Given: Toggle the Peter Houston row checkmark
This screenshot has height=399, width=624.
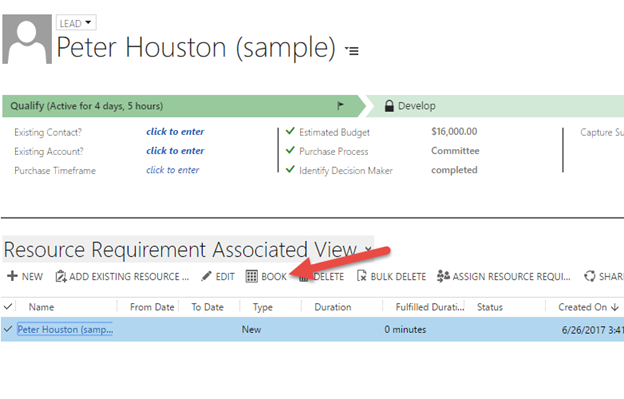Looking at the screenshot, I should pyautogui.click(x=8, y=329).
